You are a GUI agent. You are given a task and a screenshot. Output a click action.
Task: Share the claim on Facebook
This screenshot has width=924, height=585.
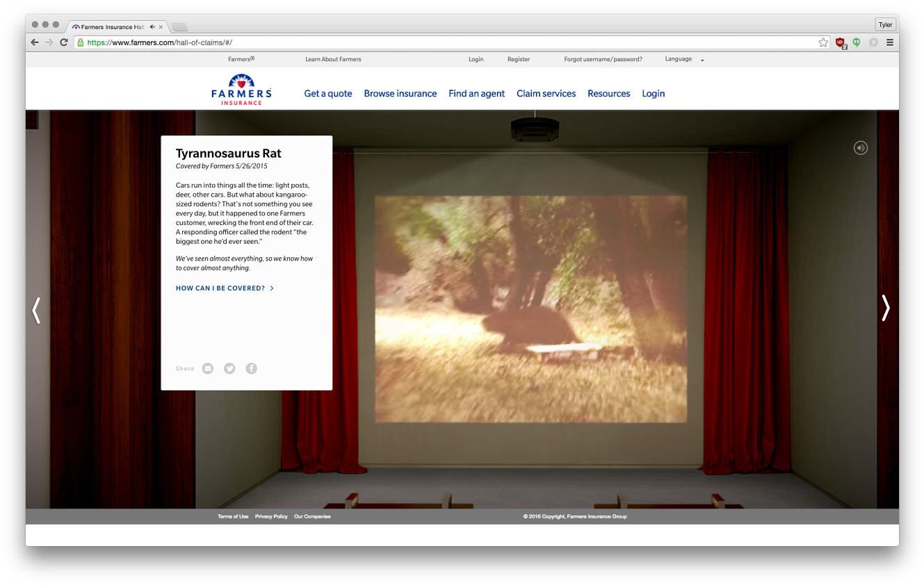click(251, 368)
